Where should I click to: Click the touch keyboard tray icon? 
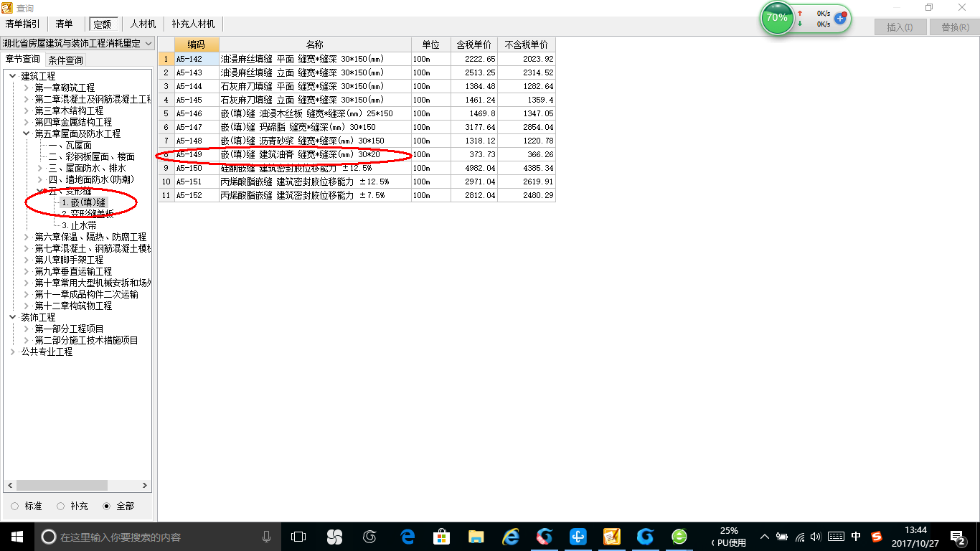pos(836,537)
